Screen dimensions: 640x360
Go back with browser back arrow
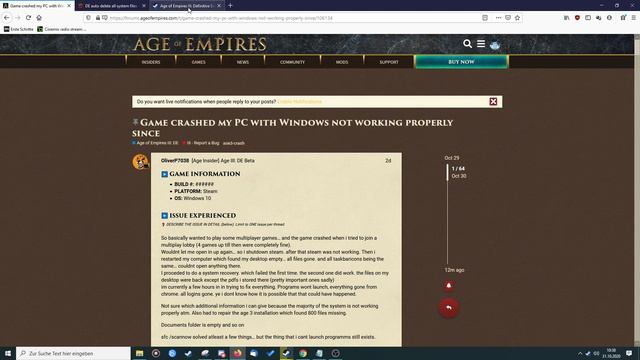point(7,18)
